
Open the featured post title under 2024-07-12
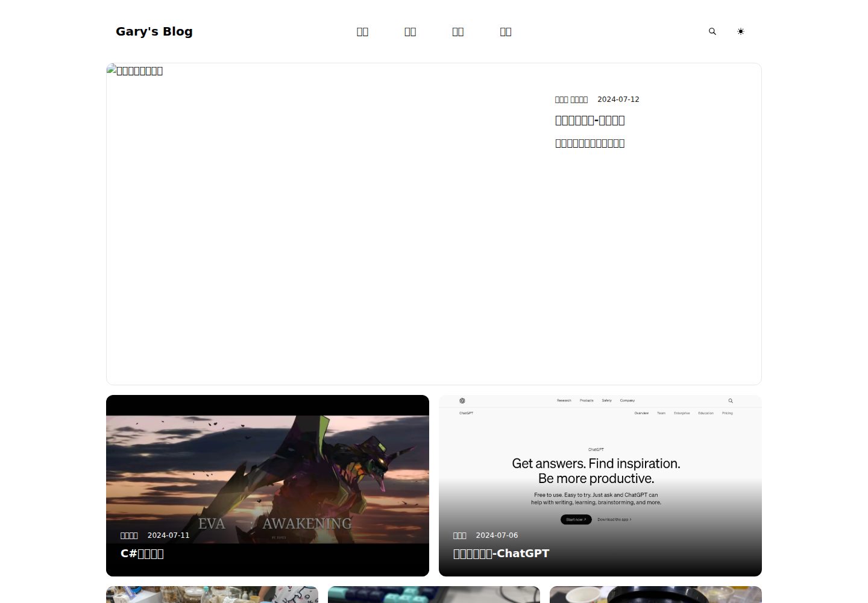[590, 120]
